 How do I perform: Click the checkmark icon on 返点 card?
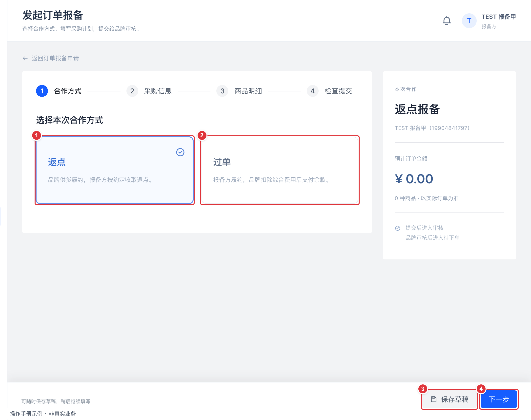coord(180,152)
